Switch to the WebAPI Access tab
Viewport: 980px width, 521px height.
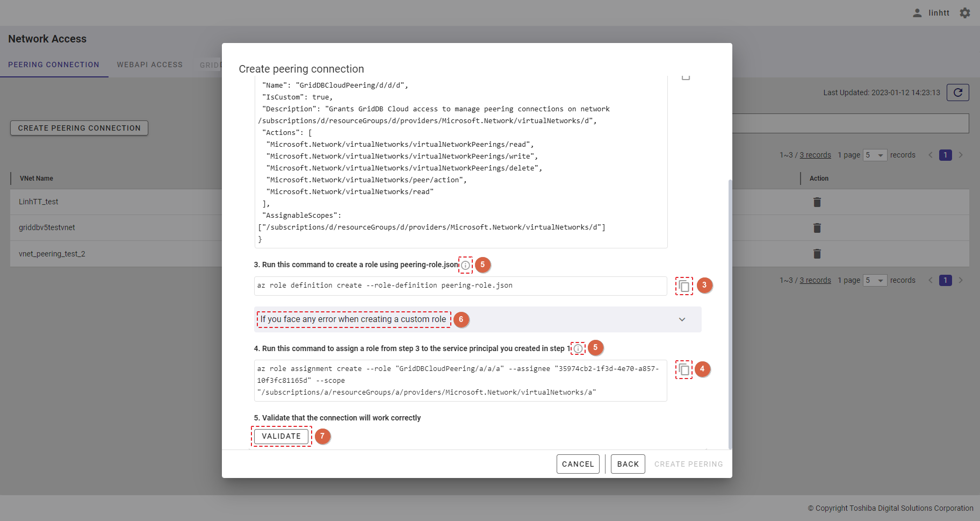(149, 65)
